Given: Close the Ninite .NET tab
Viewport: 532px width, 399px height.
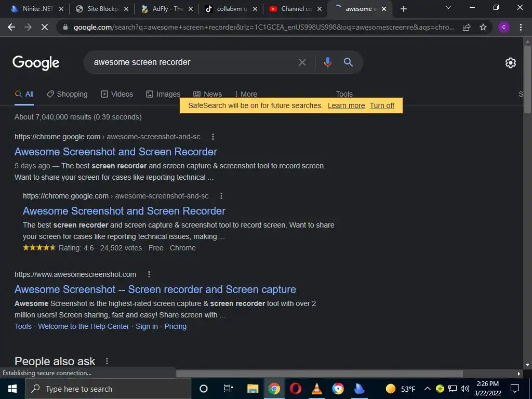Looking at the screenshot, I should pyautogui.click(x=61, y=9).
